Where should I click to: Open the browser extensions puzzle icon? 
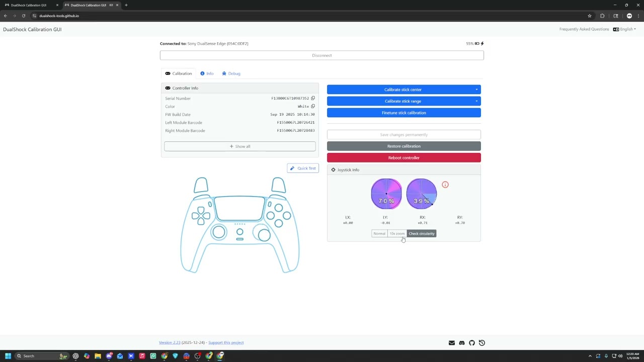(x=602, y=16)
